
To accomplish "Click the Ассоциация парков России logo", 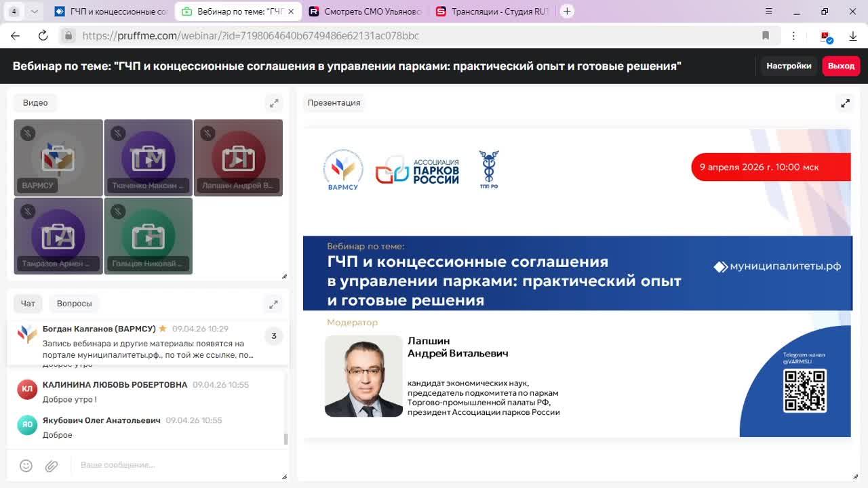I will [x=417, y=171].
